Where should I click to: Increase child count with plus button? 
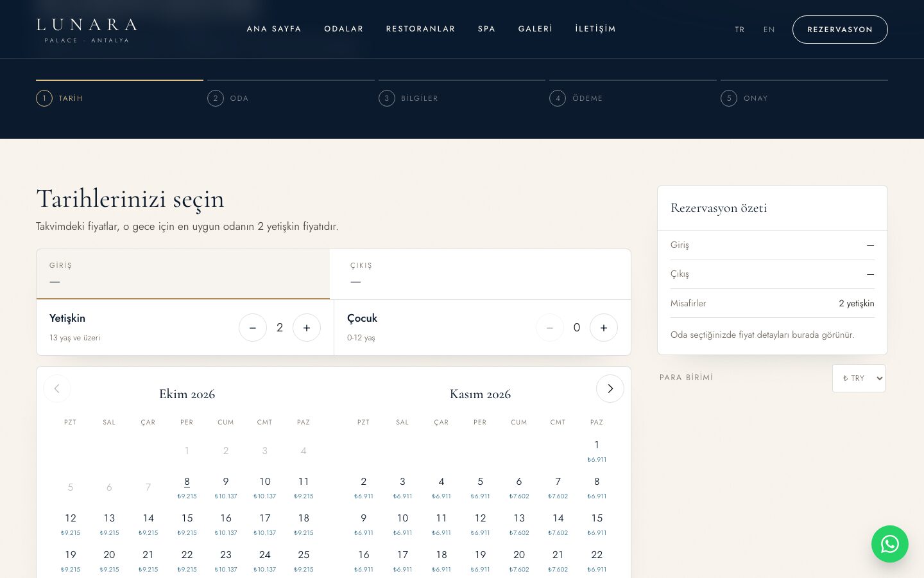(x=604, y=328)
